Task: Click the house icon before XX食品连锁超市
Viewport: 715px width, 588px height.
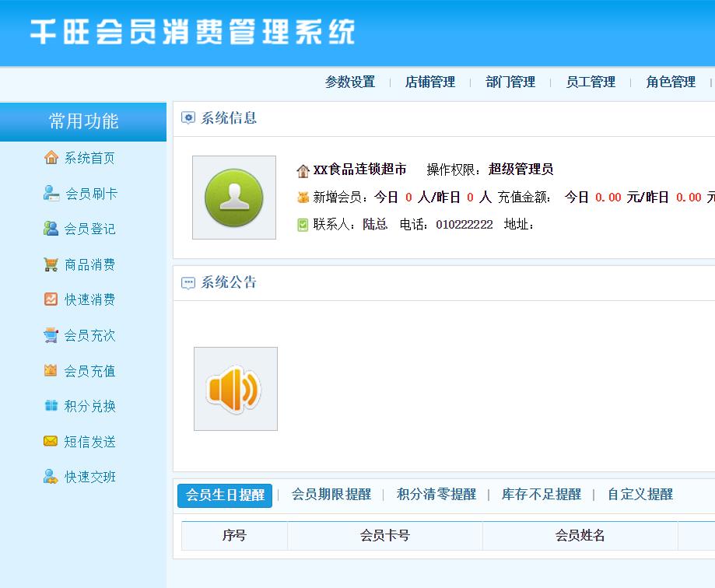Action: tap(303, 171)
